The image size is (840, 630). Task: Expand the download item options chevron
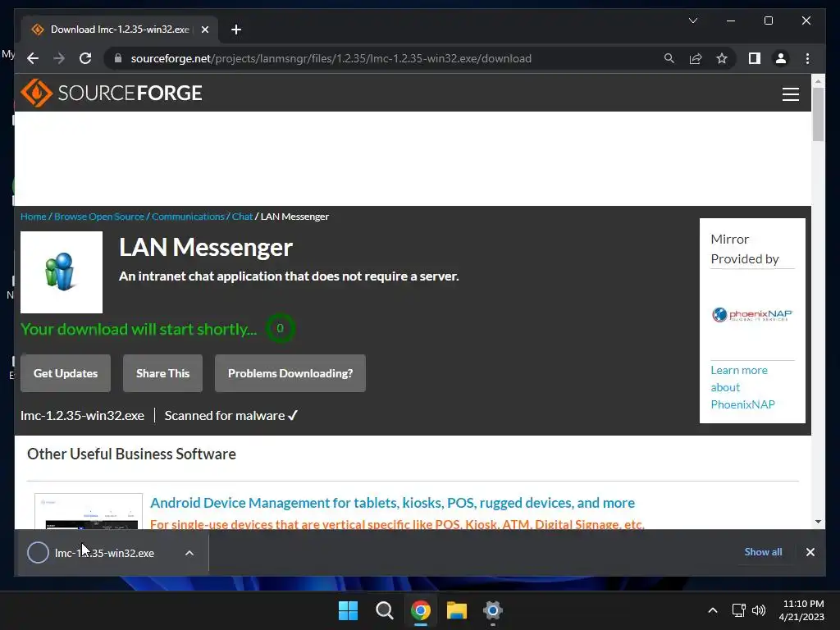(x=189, y=553)
